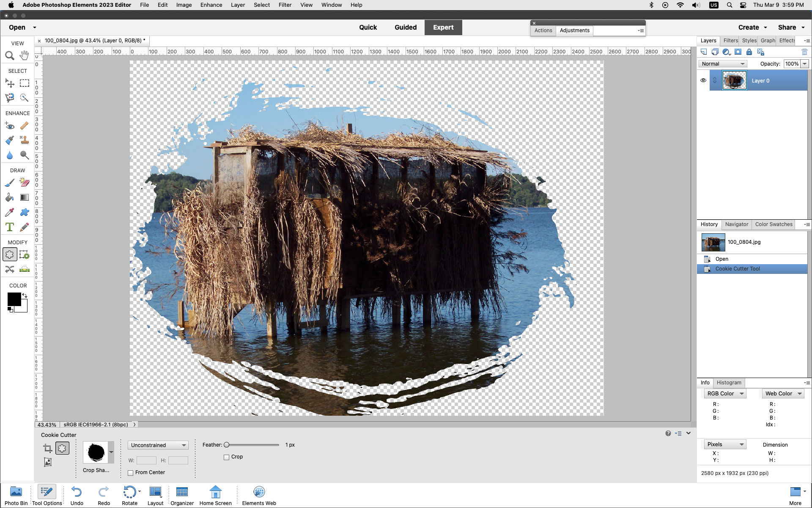
Task: Select the Cookie Cutter Tool history state
Action: click(x=737, y=268)
